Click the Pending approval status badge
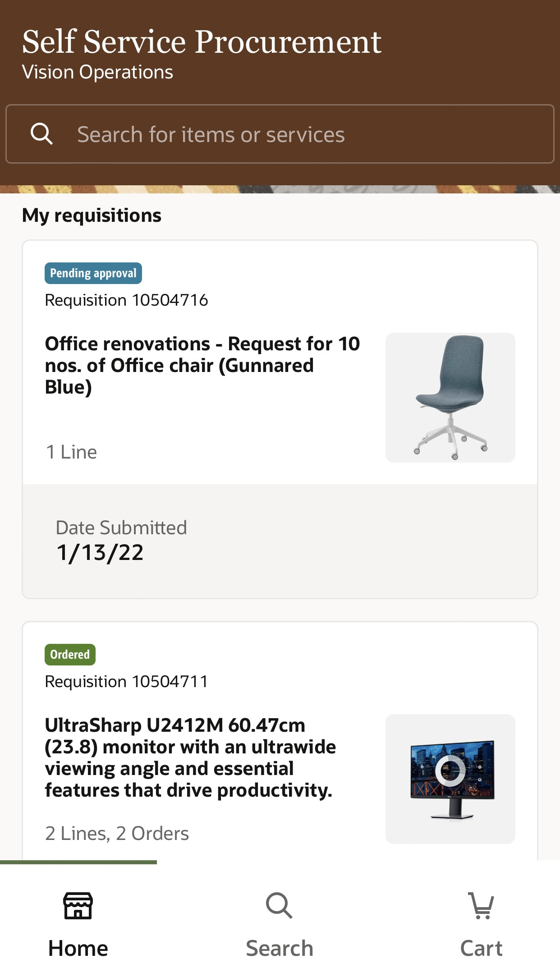The width and height of the screenshot is (560, 968). pyautogui.click(x=93, y=273)
